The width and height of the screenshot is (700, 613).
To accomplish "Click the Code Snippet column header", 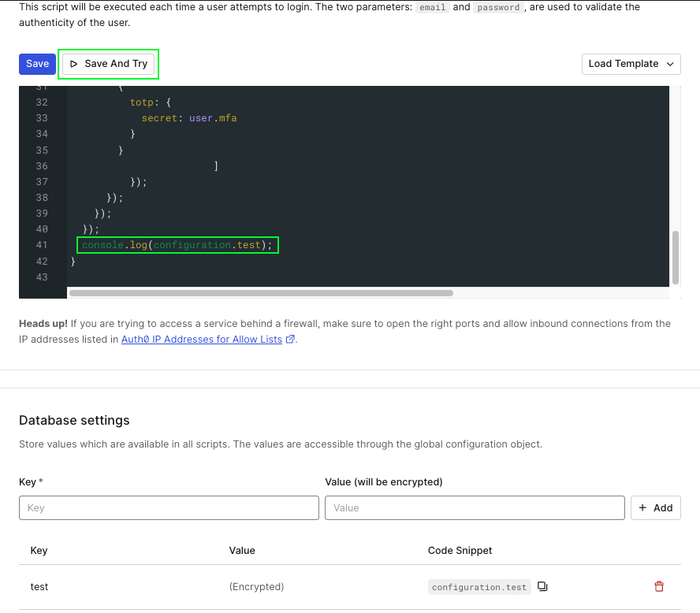I will point(460,551).
